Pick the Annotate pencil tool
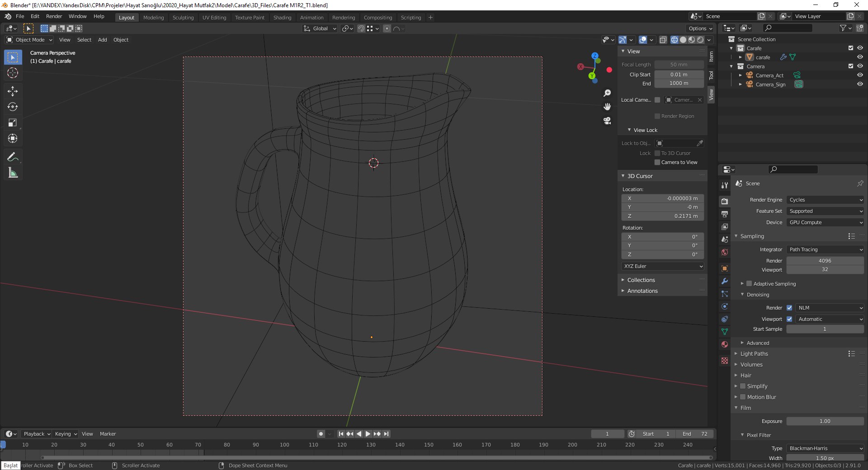This screenshot has height=470, width=868. (13, 157)
